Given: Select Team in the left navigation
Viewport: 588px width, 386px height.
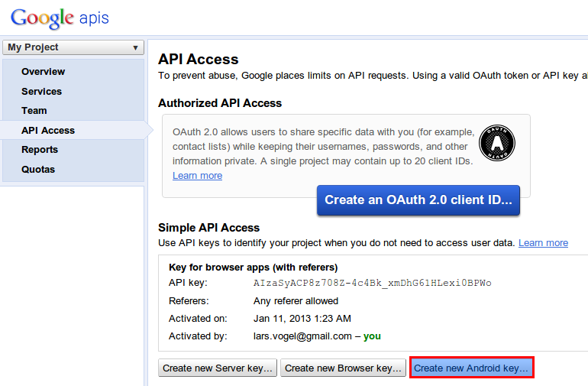Looking at the screenshot, I should (34, 111).
